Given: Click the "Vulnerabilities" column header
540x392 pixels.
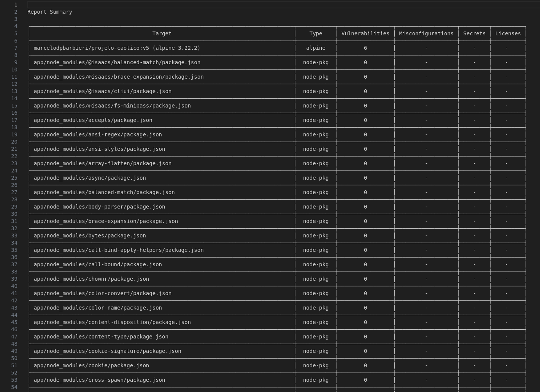Looking at the screenshot, I should click(x=365, y=33).
